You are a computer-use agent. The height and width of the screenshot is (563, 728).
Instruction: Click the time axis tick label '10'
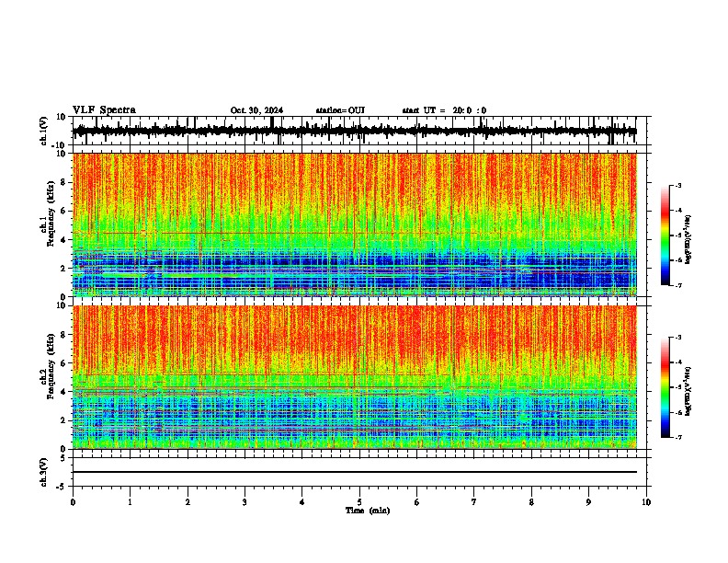pyautogui.click(x=646, y=502)
